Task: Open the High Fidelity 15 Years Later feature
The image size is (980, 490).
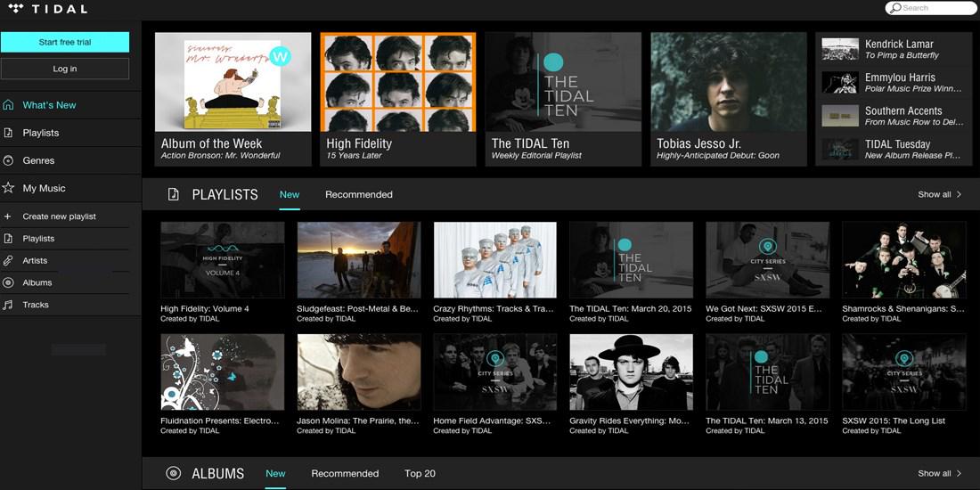Action: (398, 100)
